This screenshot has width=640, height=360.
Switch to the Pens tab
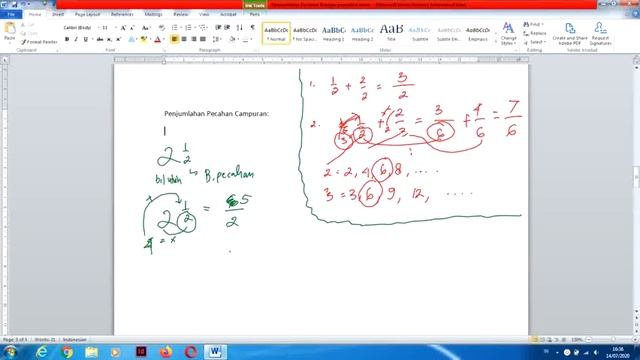(255, 14)
